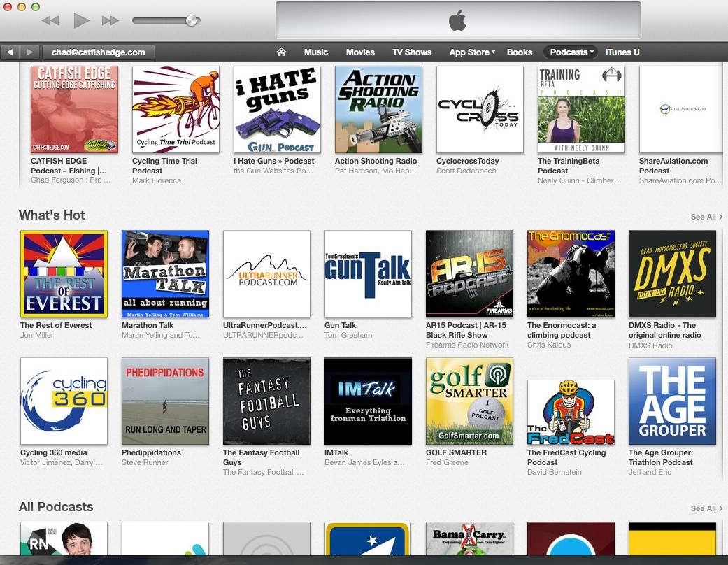The image size is (728, 565).
Task: Open Marathon Talk podcast artwork
Action: 165,274
